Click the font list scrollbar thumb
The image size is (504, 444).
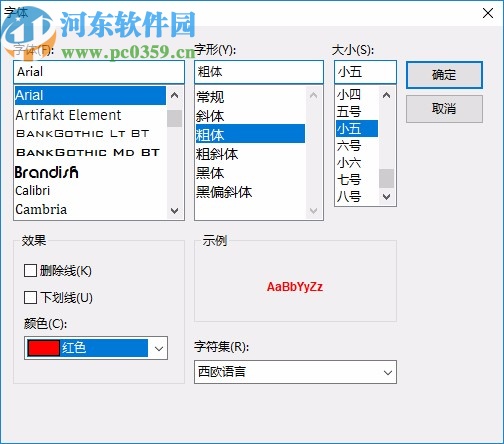[x=174, y=119]
